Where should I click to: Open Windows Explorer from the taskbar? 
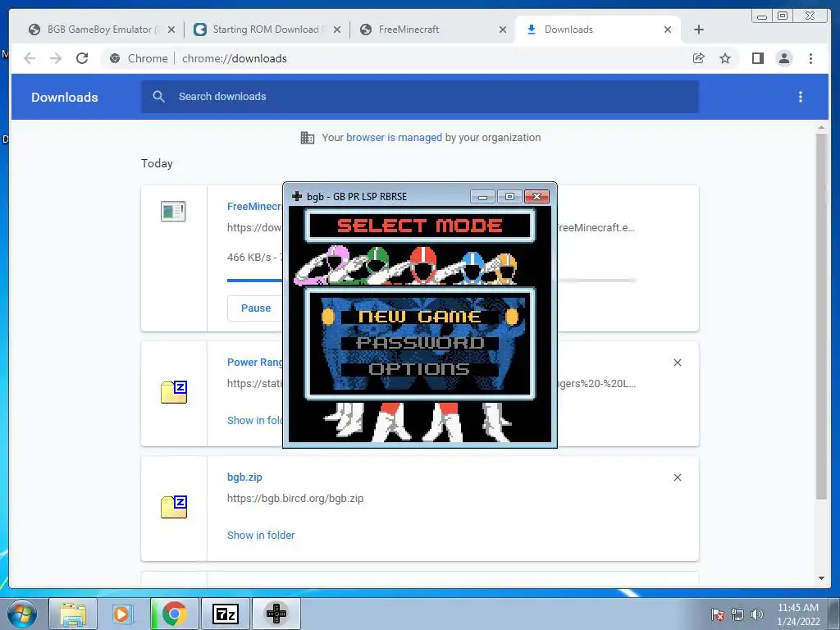coord(73,614)
